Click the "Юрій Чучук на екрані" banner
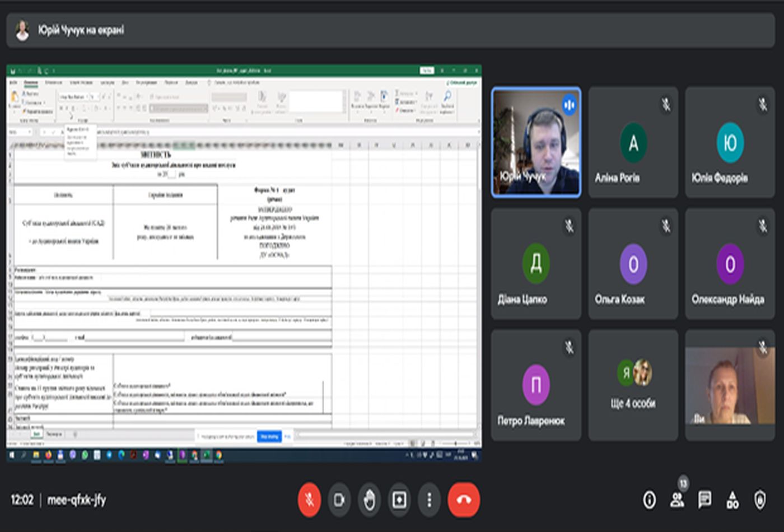 coord(81,30)
